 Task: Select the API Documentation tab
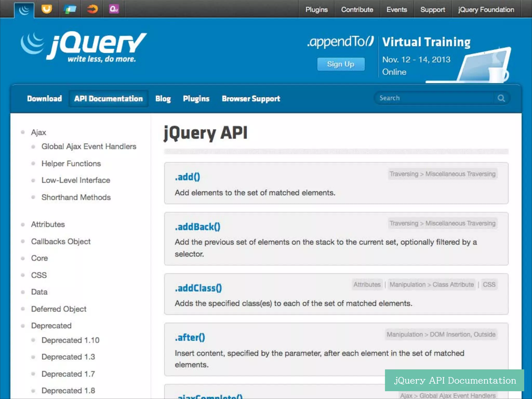[109, 99]
